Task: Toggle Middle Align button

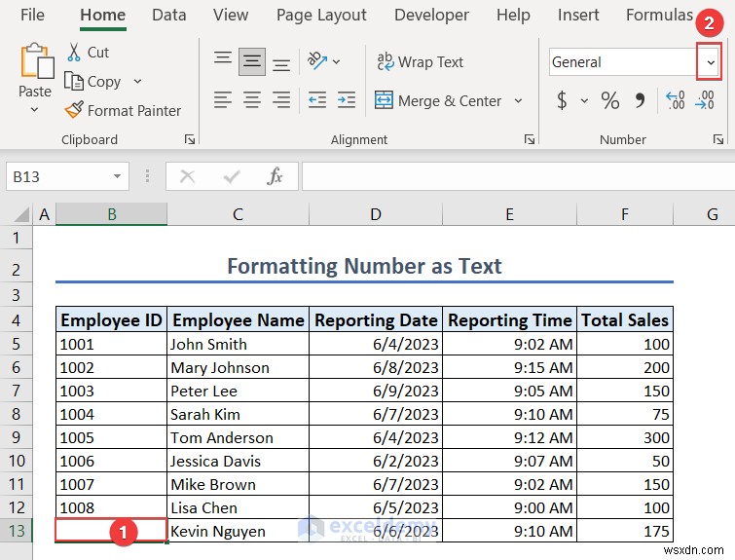Action: (252, 61)
